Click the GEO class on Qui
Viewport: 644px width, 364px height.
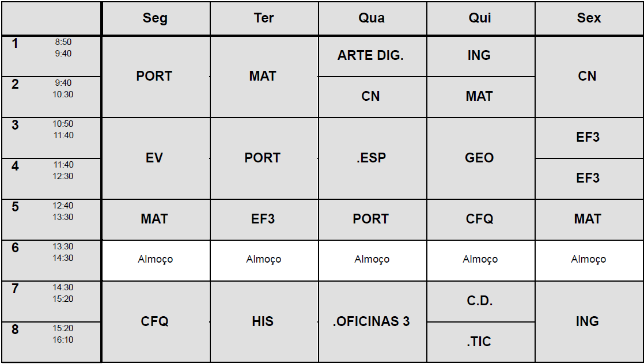[479, 158]
